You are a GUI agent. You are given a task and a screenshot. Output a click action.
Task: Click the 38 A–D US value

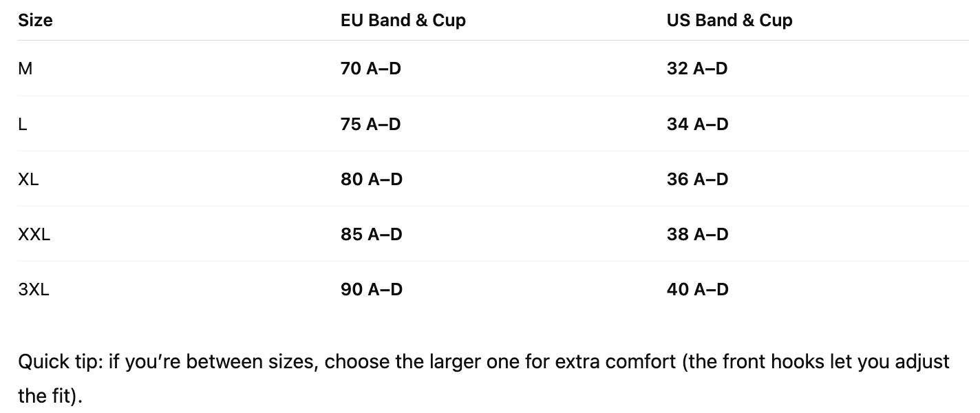click(697, 234)
